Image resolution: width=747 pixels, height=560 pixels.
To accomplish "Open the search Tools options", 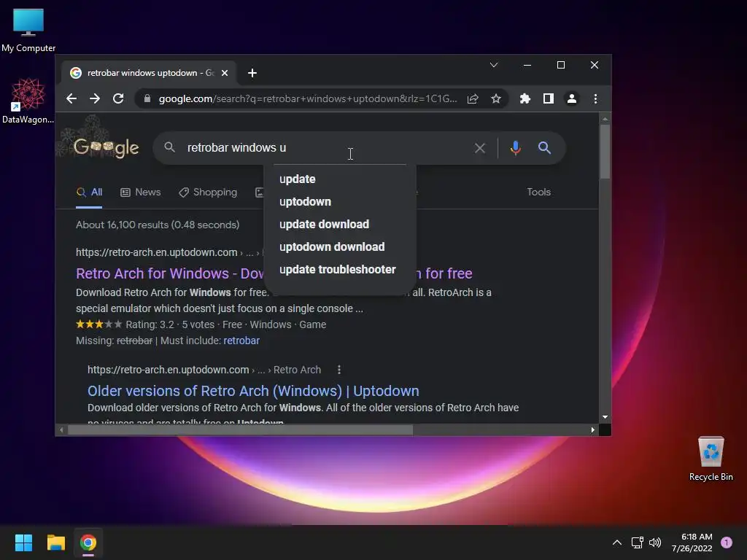I will point(539,192).
